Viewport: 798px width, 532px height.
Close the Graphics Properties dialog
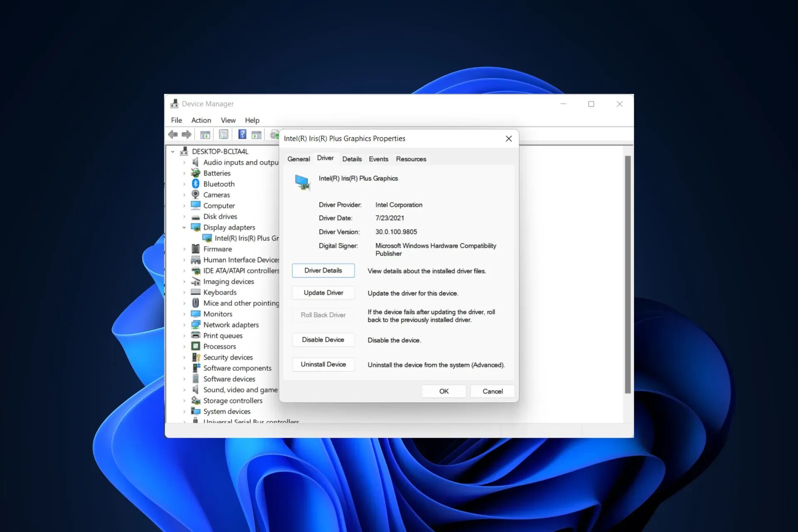click(x=508, y=139)
